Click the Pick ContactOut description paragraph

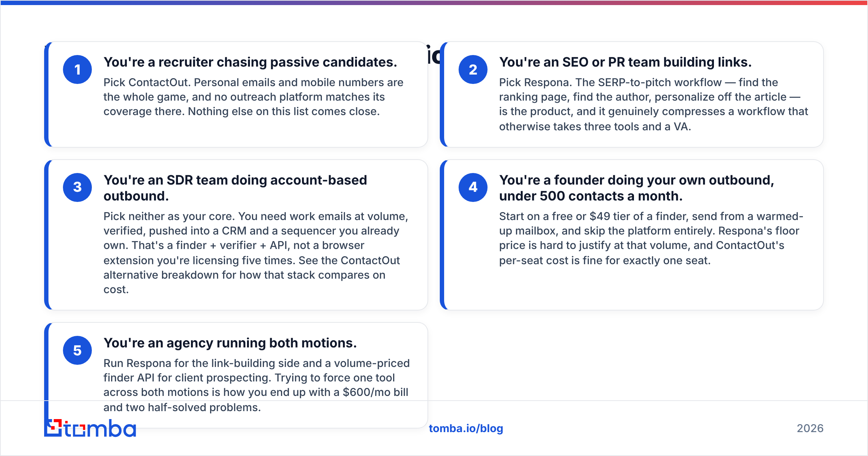(253, 97)
